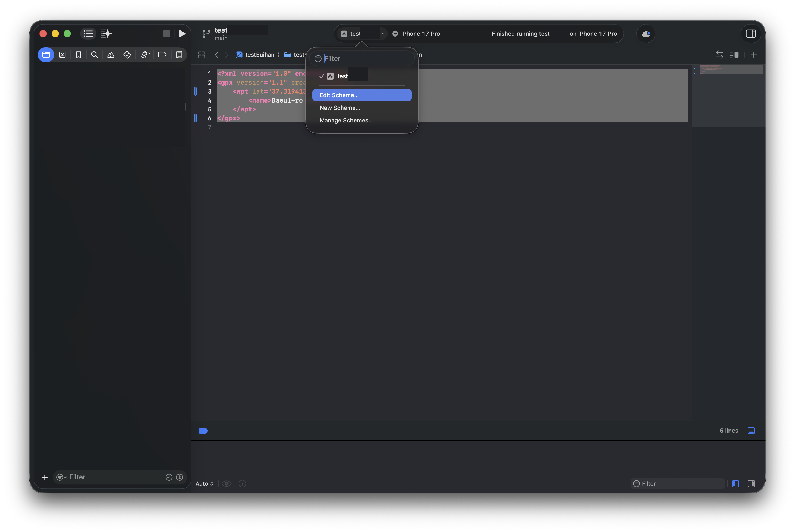
Task: Open the Xcode Cloud status icon
Action: point(646,34)
